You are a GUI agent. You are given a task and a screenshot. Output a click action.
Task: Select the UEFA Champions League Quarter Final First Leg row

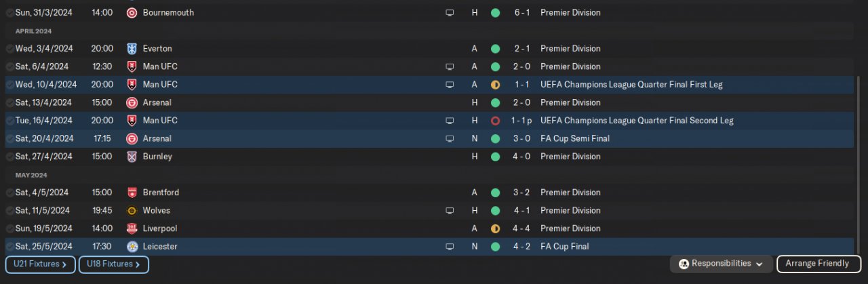click(631, 85)
